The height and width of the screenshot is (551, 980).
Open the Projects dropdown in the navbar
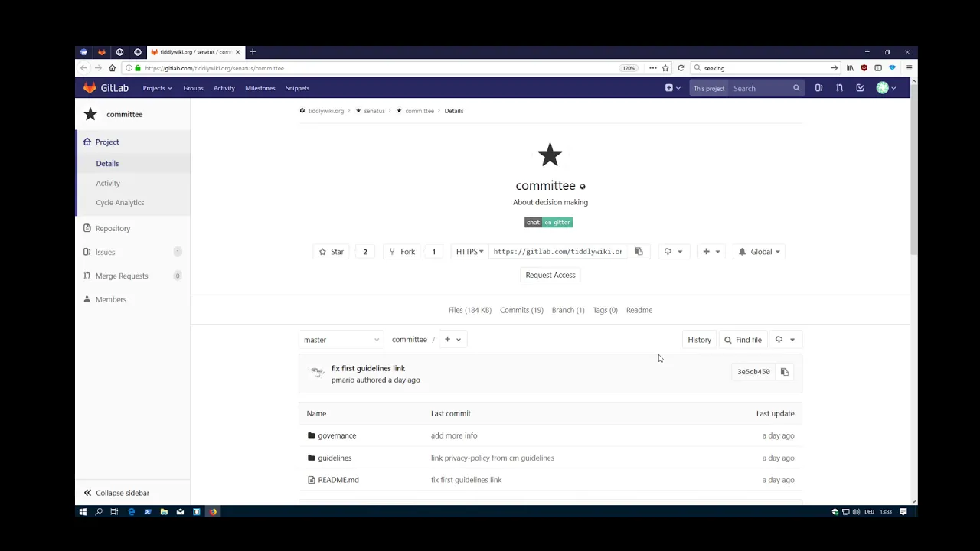point(157,88)
